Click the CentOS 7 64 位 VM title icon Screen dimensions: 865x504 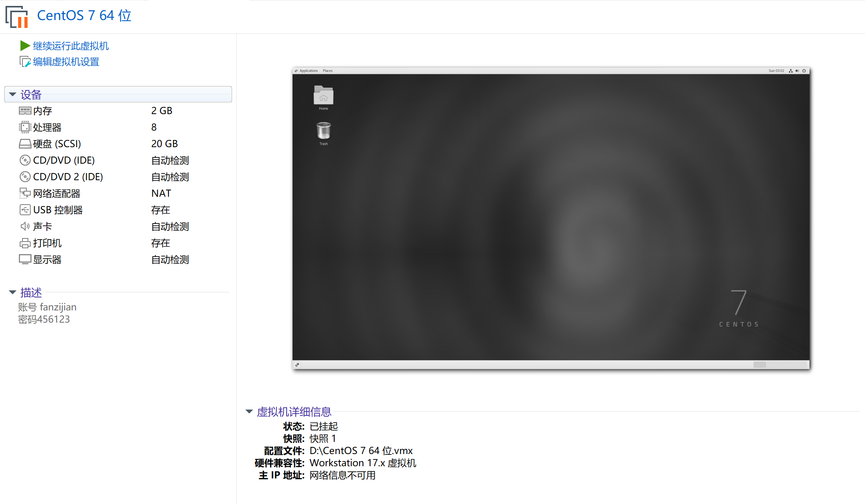pyautogui.click(x=17, y=17)
